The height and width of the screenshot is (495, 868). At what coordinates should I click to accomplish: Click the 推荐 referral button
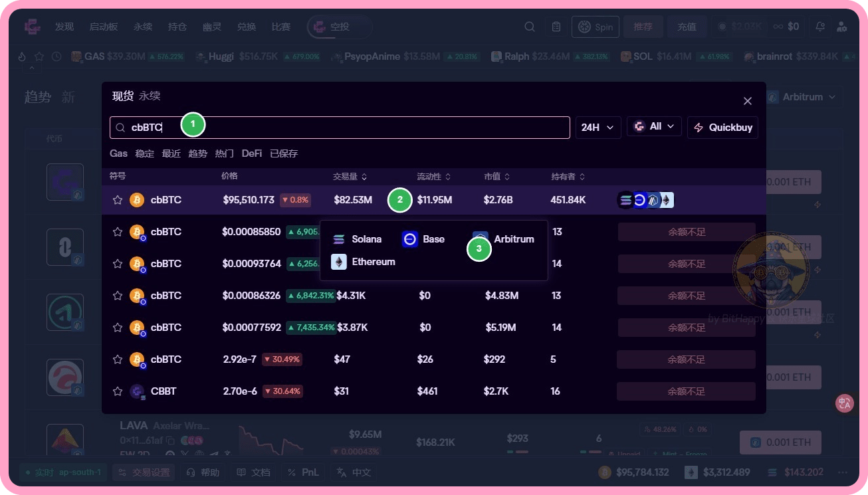643,27
